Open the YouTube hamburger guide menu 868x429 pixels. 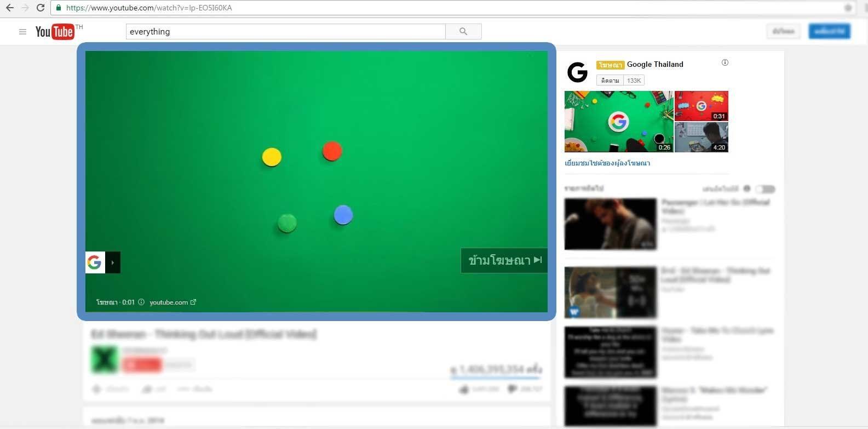click(22, 32)
